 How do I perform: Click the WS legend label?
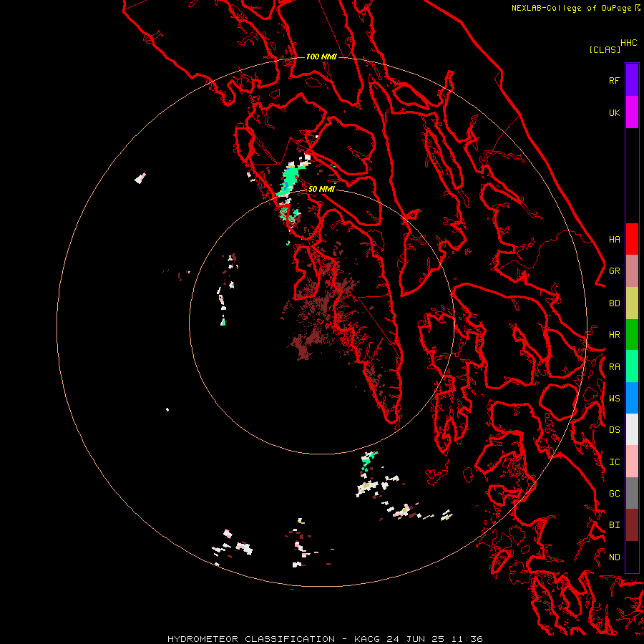(x=614, y=399)
